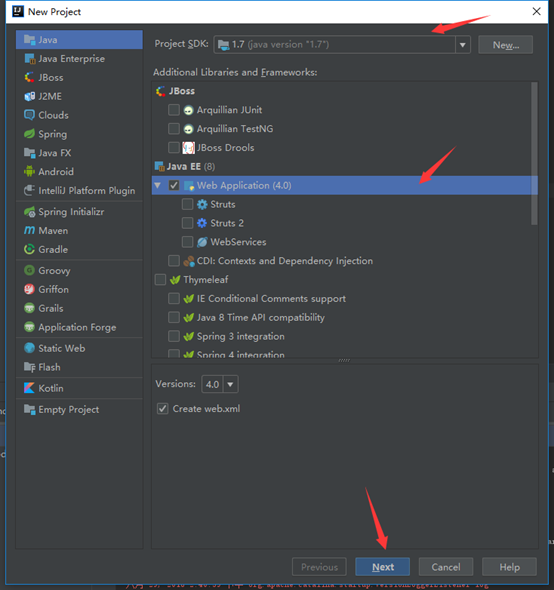This screenshot has width=554, height=590.
Task: Click the IntelliJ Platform Plugin icon
Action: (29, 190)
